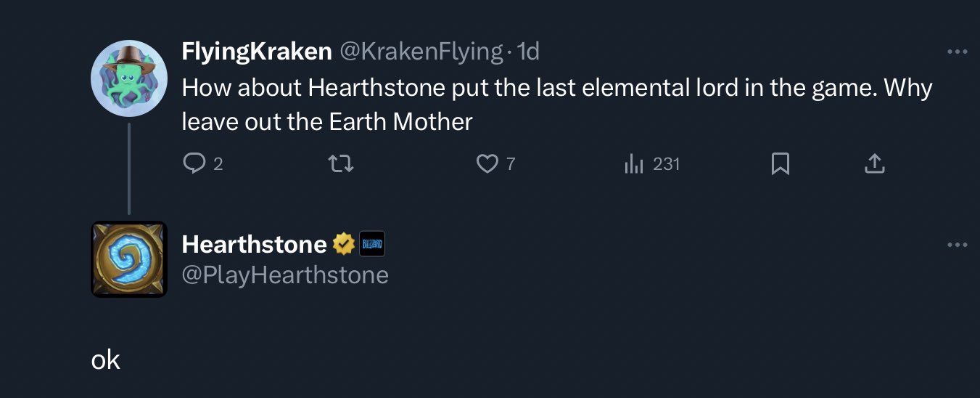
Task: Open the more options menu on FlyingKraken's tweet
Action: click(957, 52)
